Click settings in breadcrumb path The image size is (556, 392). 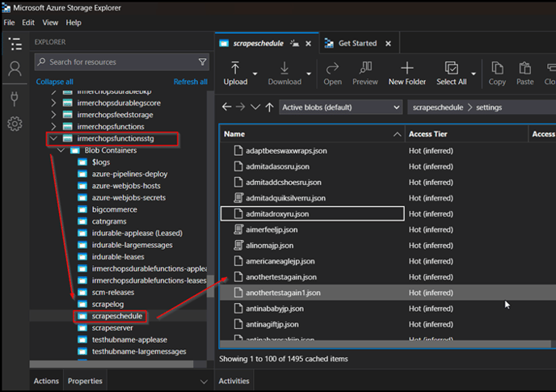pyautogui.click(x=489, y=107)
